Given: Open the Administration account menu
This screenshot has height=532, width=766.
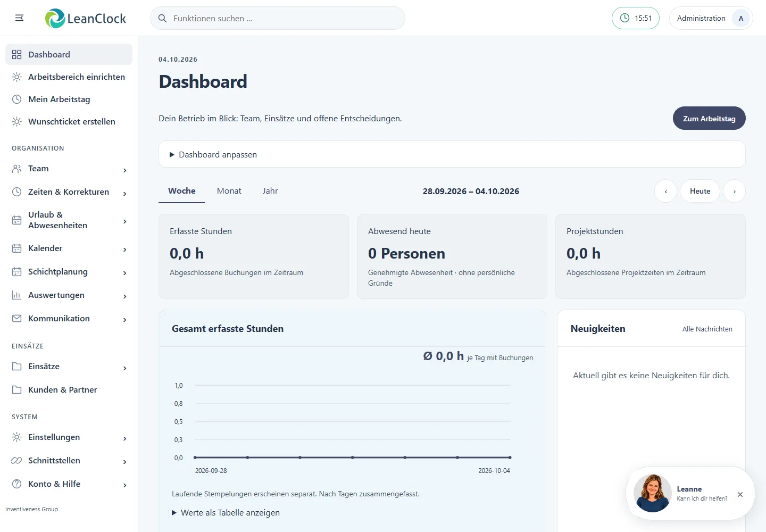Looking at the screenshot, I should [x=711, y=18].
